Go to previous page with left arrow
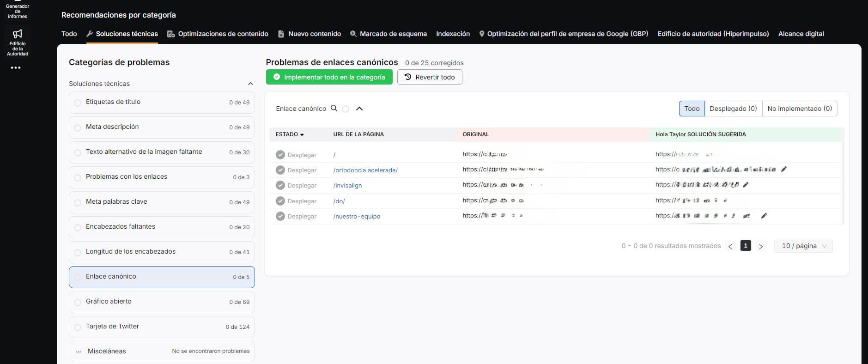Image resolution: width=868 pixels, height=364 pixels. [730, 246]
